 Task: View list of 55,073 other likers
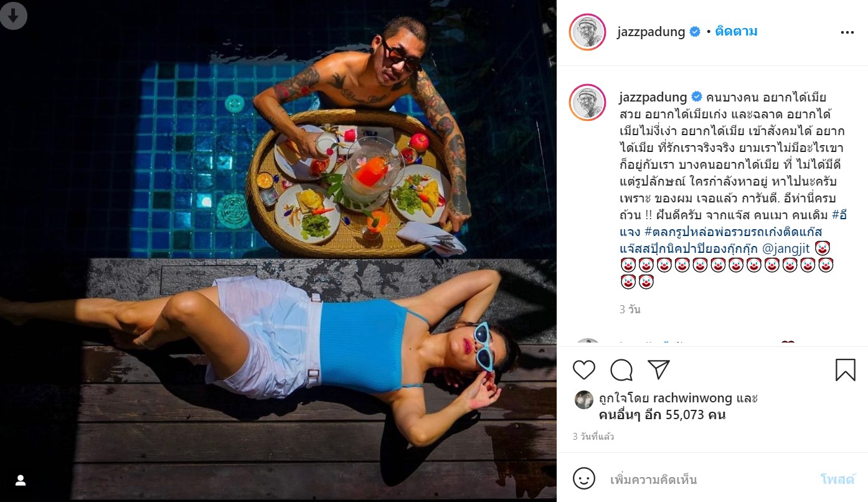tap(663, 415)
